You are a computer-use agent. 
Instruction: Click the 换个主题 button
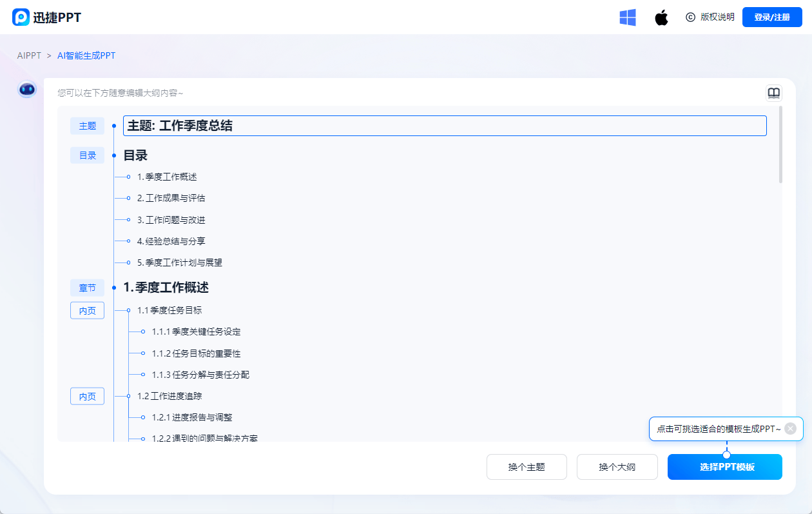click(527, 467)
